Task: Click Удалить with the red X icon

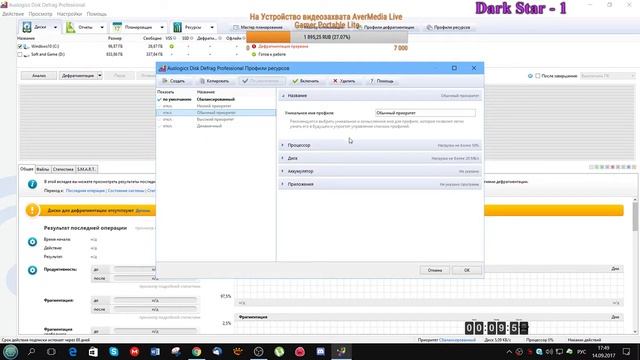Action: [x=344, y=81]
